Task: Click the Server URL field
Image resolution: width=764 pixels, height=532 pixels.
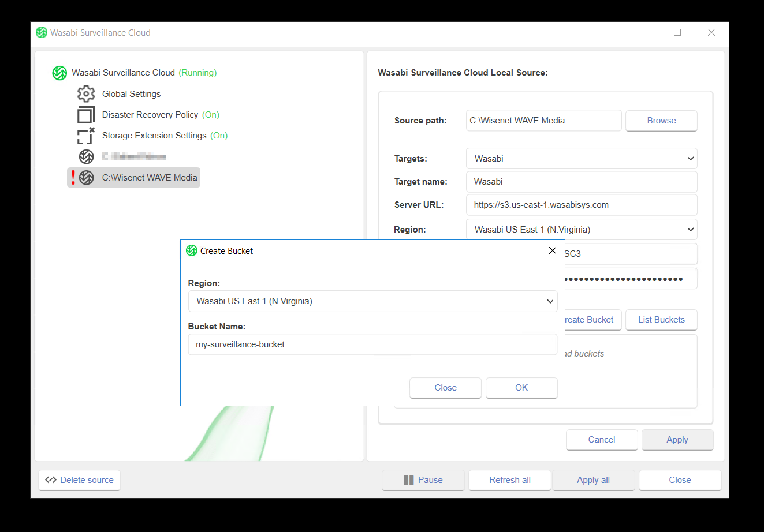Action: (x=582, y=205)
